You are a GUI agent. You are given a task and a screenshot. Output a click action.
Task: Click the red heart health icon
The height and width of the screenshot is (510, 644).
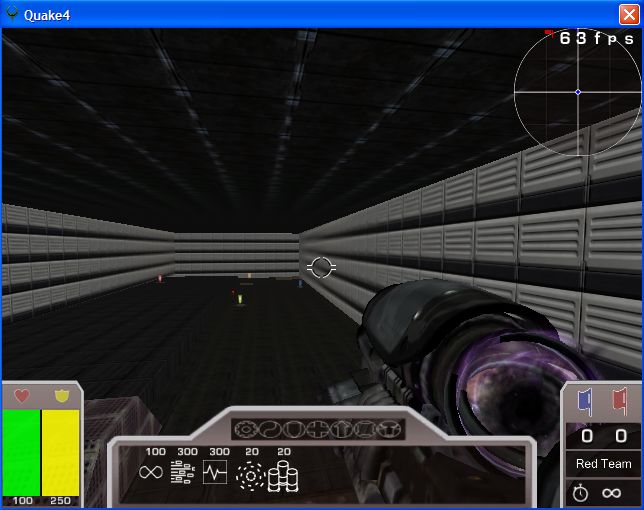coord(22,396)
